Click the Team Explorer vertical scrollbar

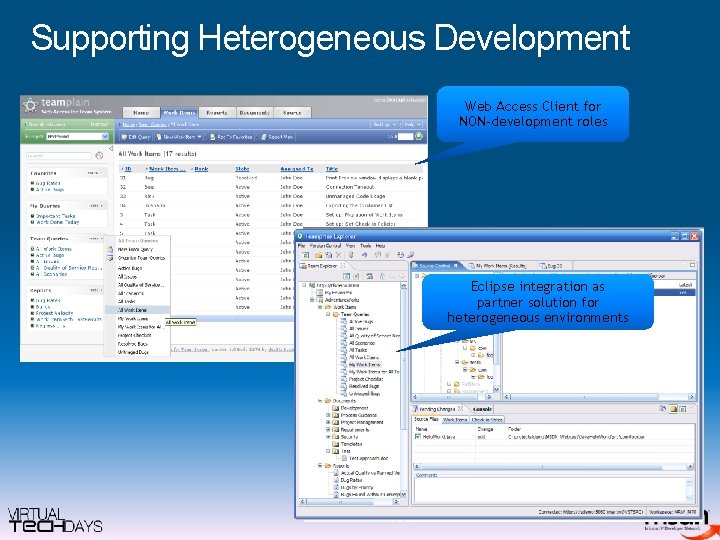tap(404, 390)
